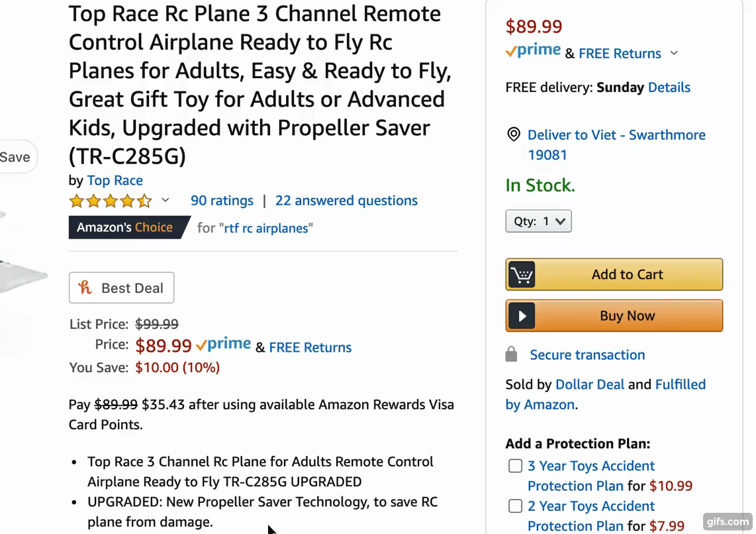This screenshot has width=756, height=534.
Task: Open the Top Race brand link
Action: [x=115, y=180]
